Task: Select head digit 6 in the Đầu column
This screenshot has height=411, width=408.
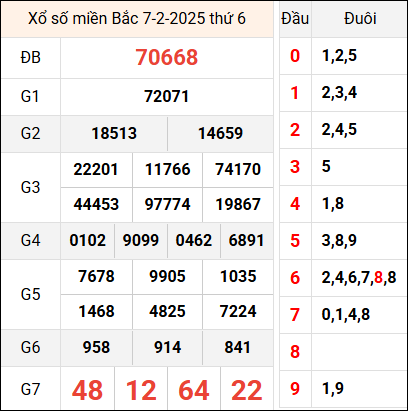Action: (x=295, y=278)
